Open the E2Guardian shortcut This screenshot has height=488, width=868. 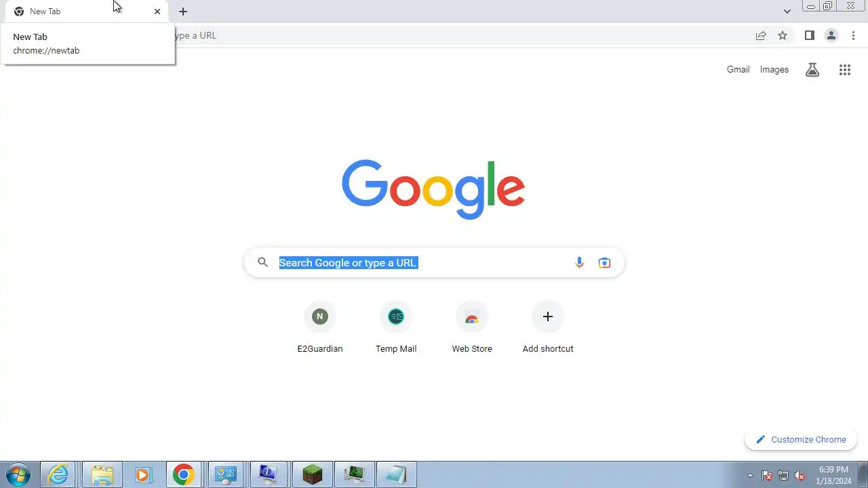pyautogui.click(x=320, y=328)
